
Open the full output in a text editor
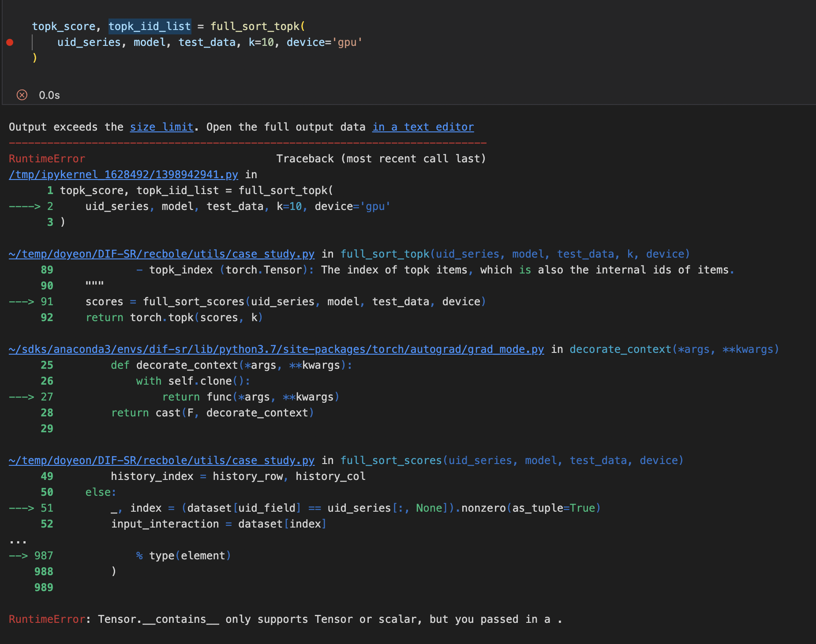click(x=423, y=127)
